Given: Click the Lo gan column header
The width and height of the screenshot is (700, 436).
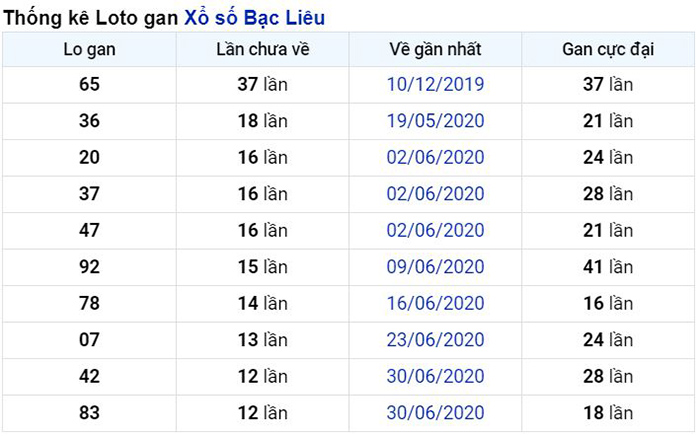Looking at the screenshot, I should [x=89, y=50].
